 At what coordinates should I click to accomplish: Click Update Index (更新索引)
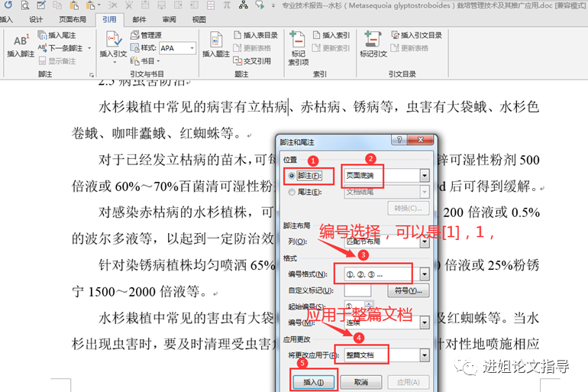(331, 48)
